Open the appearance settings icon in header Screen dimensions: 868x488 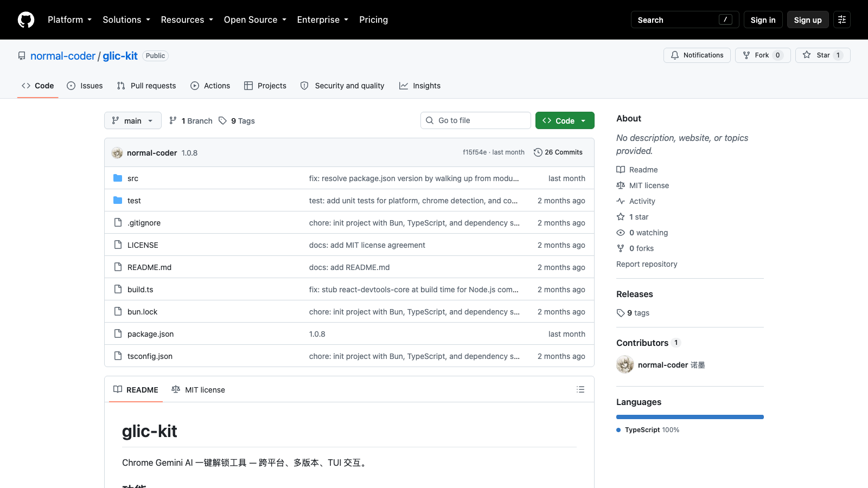[x=842, y=20]
